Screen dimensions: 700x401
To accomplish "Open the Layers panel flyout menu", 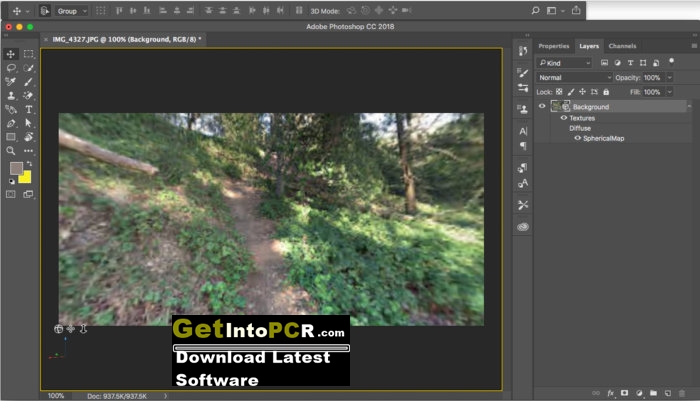I will [694, 46].
